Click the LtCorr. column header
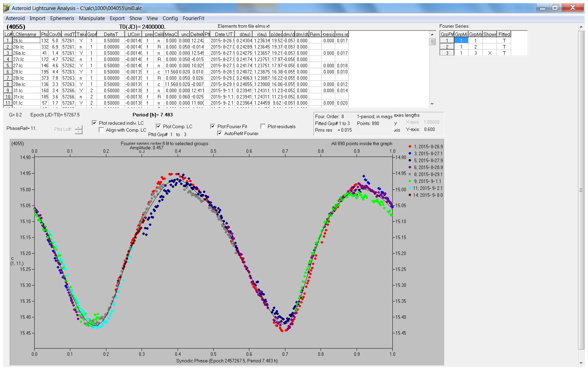Viewport: 588px width, 370px height. (x=133, y=34)
